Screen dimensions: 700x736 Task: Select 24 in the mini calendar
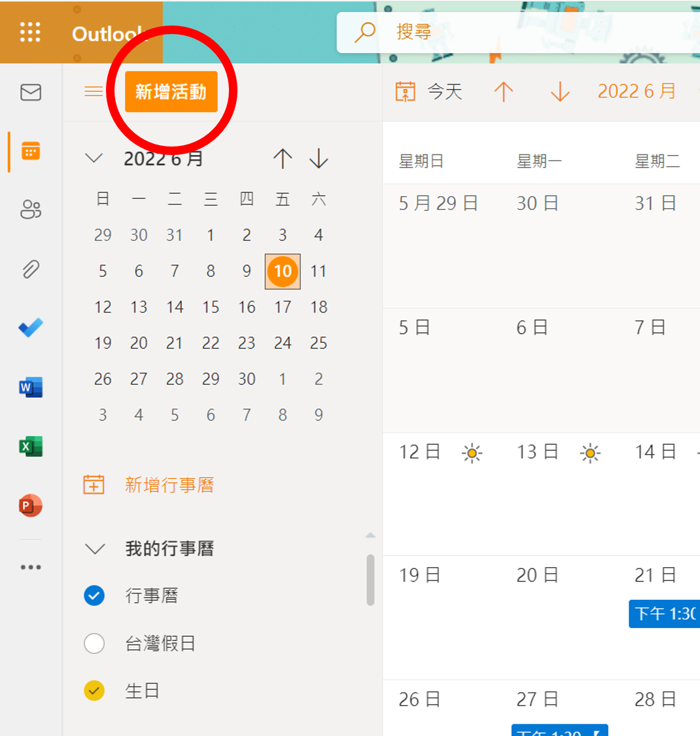tap(283, 343)
